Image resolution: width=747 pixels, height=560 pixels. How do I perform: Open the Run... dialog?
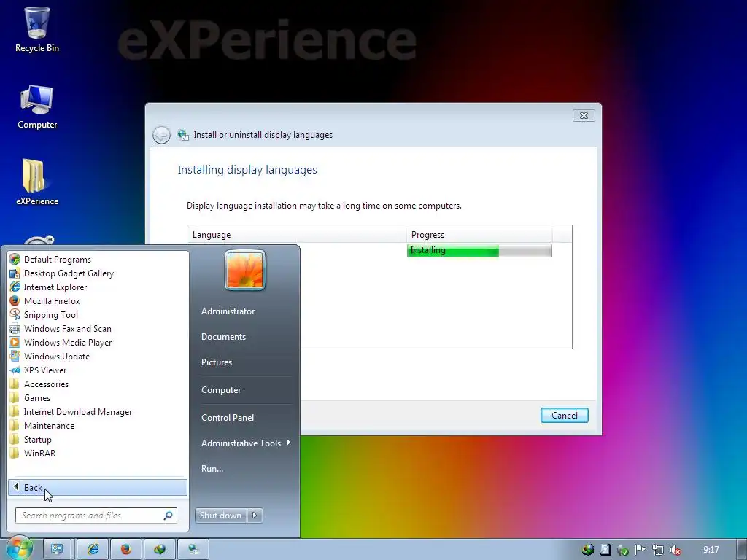[212, 469]
